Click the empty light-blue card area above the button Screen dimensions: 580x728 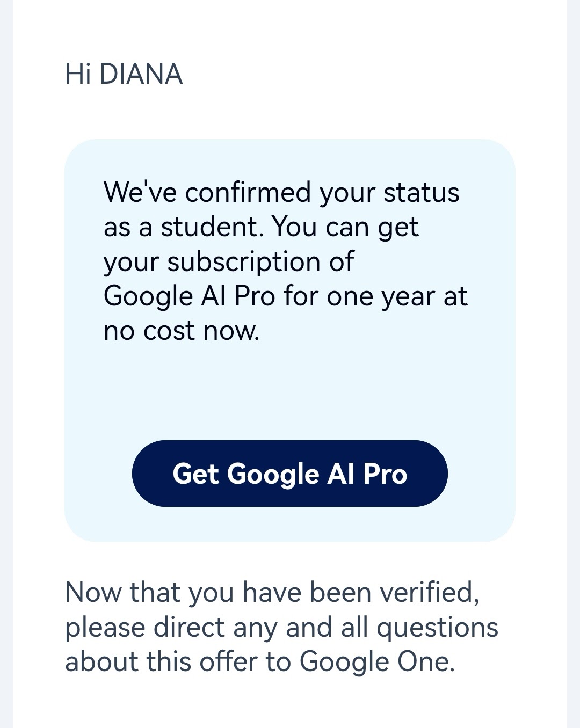pyautogui.click(x=290, y=392)
